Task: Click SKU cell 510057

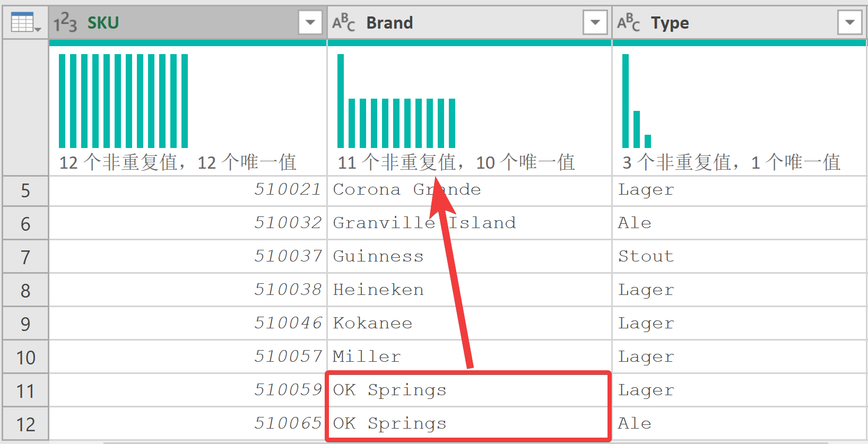Action: point(188,357)
